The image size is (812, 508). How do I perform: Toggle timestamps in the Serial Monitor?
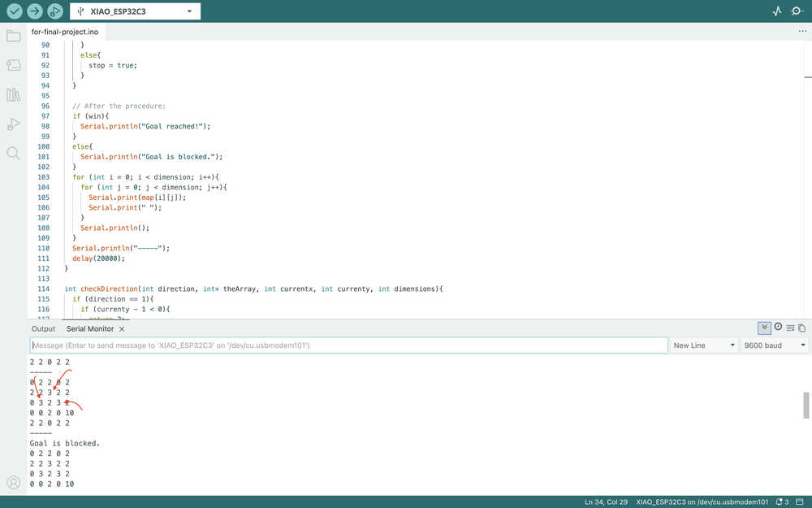(x=778, y=327)
